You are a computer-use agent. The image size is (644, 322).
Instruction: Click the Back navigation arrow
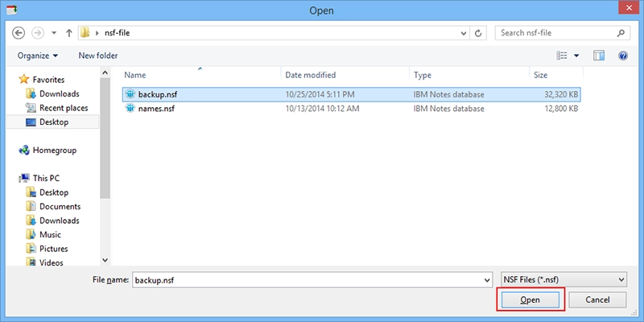click(x=19, y=33)
